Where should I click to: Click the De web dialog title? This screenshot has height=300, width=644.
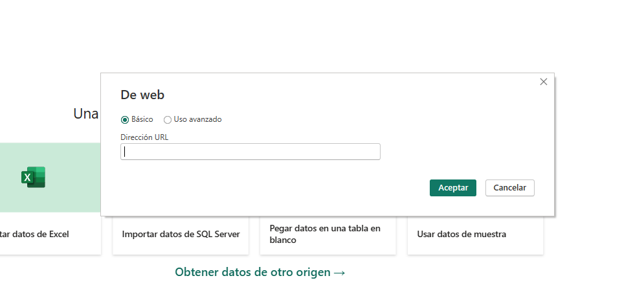pos(142,95)
